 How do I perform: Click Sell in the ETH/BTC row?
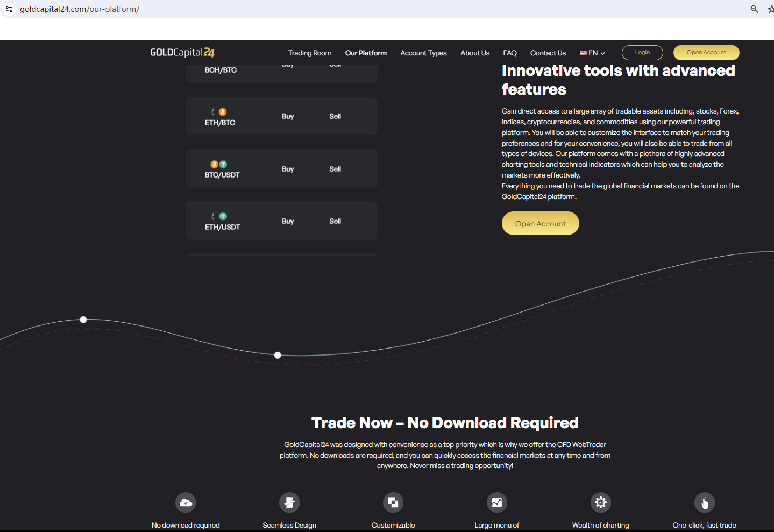point(335,116)
